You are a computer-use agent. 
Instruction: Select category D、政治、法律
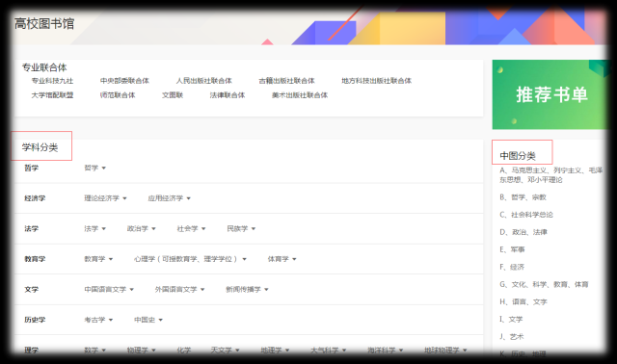tap(523, 232)
